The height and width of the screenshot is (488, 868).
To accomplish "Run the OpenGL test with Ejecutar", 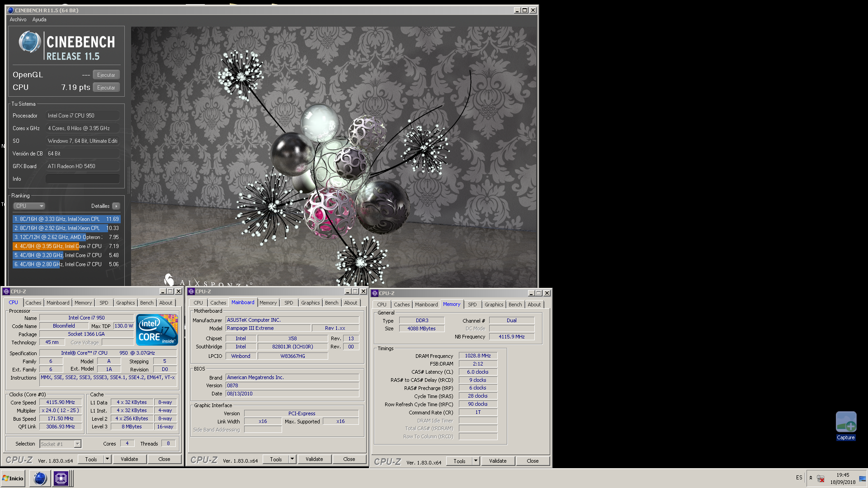I will tap(106, 75).
